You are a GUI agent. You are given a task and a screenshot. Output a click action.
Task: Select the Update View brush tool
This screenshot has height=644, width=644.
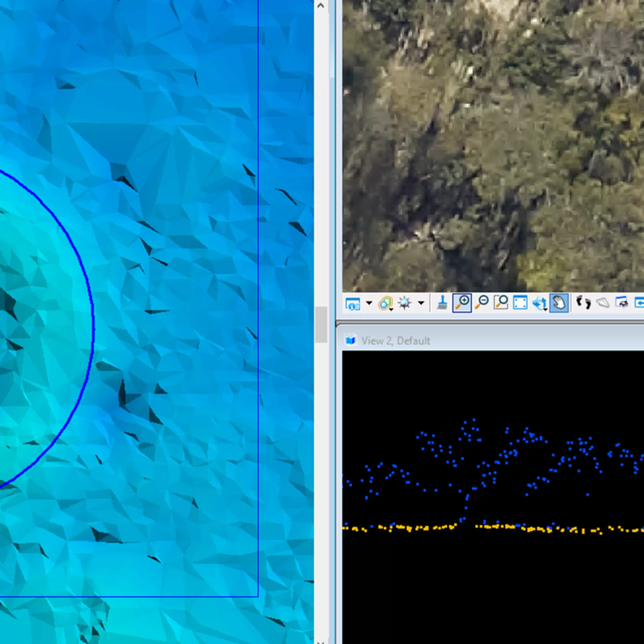442,303
